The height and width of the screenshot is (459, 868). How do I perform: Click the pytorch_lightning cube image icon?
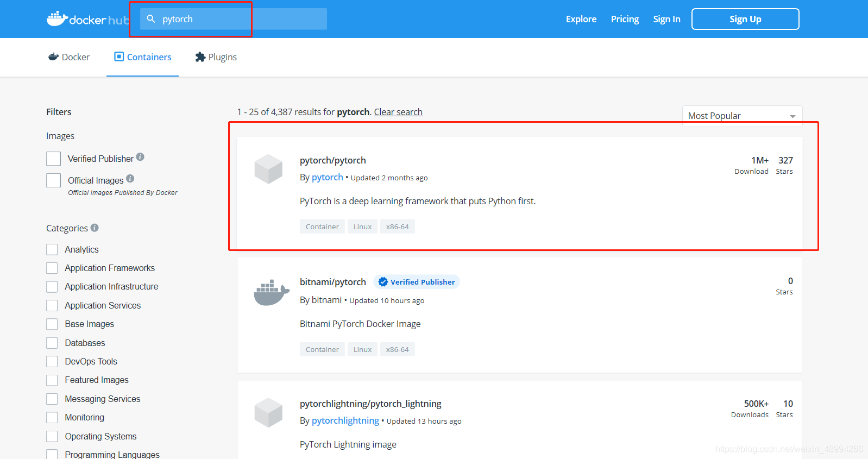pos(268,412)
